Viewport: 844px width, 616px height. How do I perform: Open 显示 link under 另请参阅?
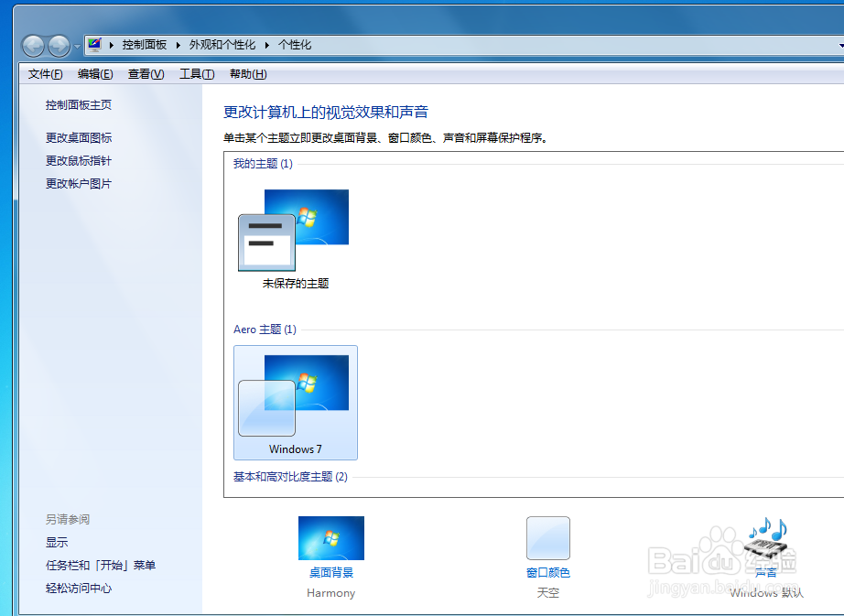coord(57,542)
